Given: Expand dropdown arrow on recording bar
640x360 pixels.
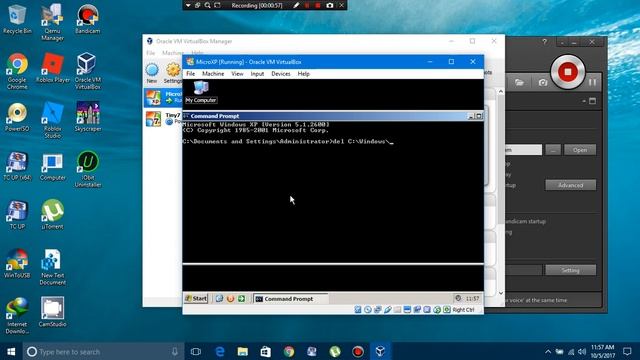Looking at the screenshot, I should pos(188,5).
